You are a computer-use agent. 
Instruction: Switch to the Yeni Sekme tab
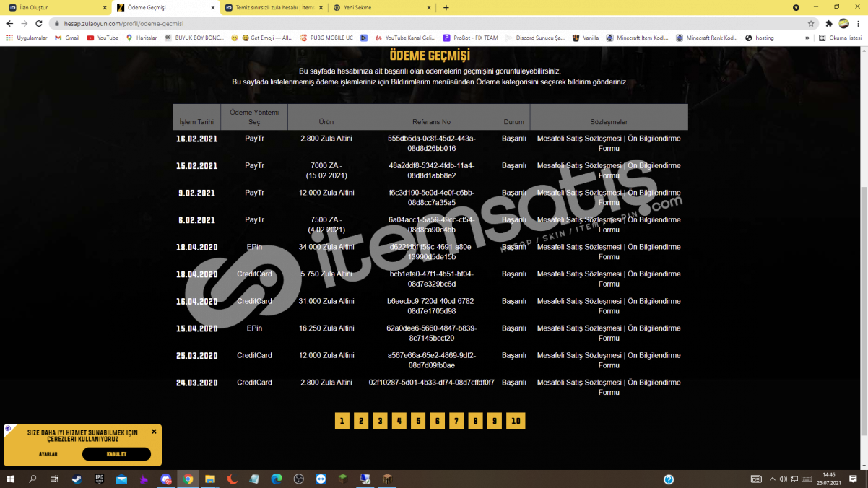(382, 8)
